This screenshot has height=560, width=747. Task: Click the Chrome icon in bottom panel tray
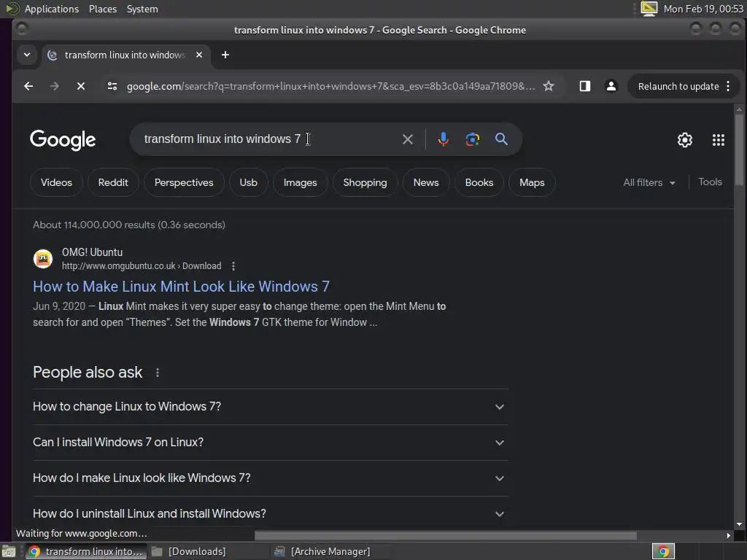click(663, 551)
